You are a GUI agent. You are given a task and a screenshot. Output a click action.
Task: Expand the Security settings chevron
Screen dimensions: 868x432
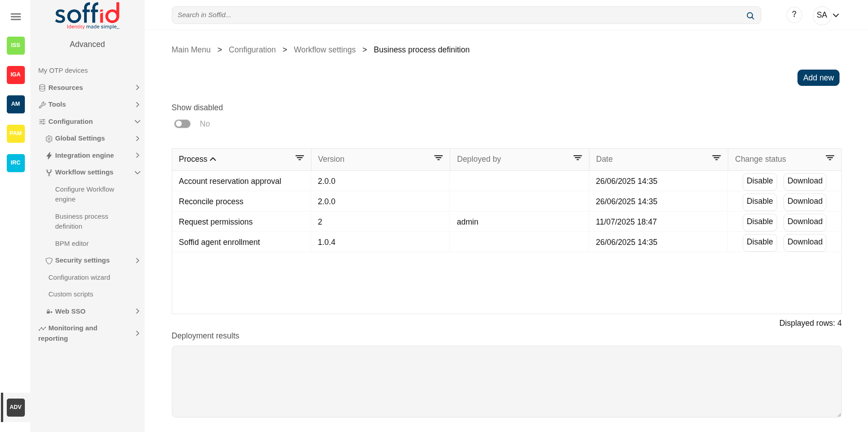click(137, 261)
